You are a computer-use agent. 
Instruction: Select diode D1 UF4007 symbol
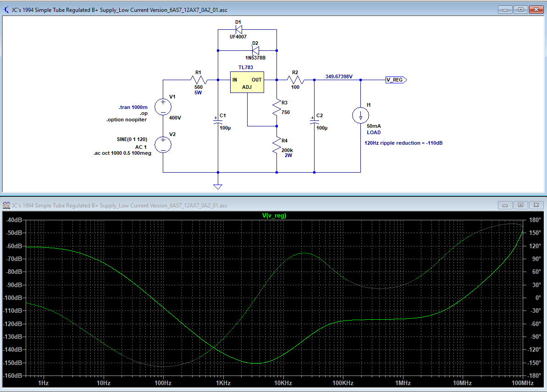[239, 30]
